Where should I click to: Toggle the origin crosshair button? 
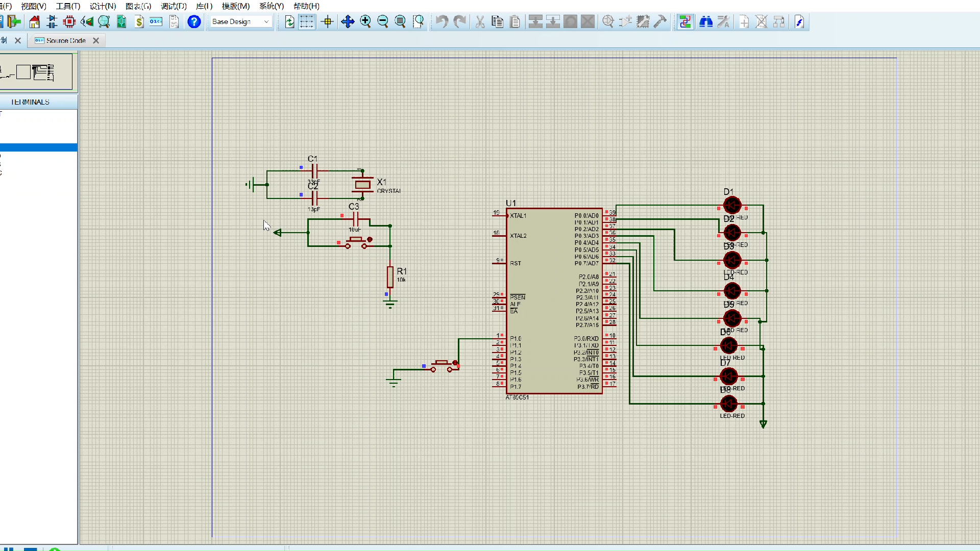click(x=328, y=22)
